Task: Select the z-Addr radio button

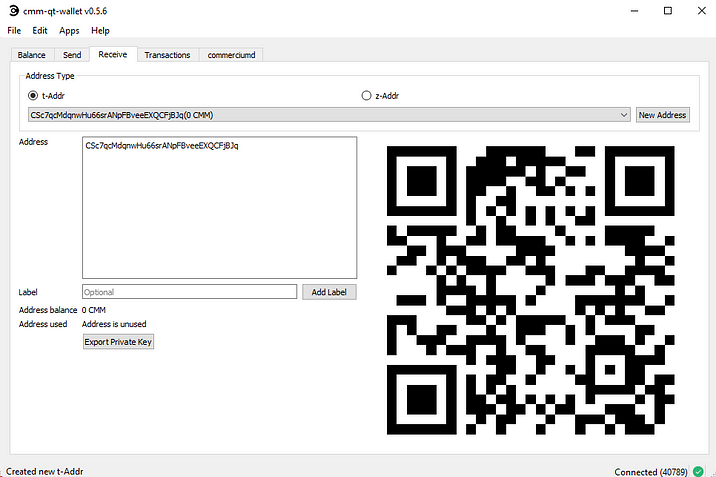Action: [x=366, y=95]
